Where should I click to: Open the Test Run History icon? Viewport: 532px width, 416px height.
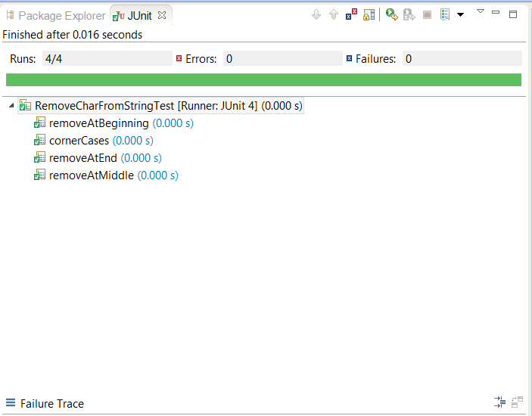tap(445, 14)
